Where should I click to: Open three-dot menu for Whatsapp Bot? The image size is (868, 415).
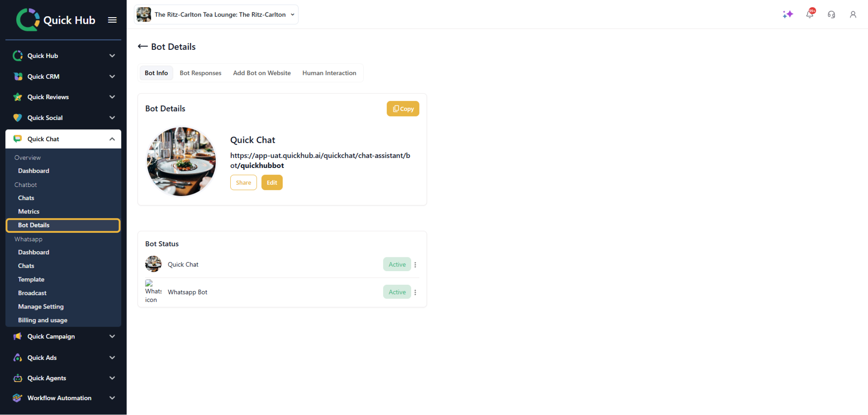click(415, 292)
